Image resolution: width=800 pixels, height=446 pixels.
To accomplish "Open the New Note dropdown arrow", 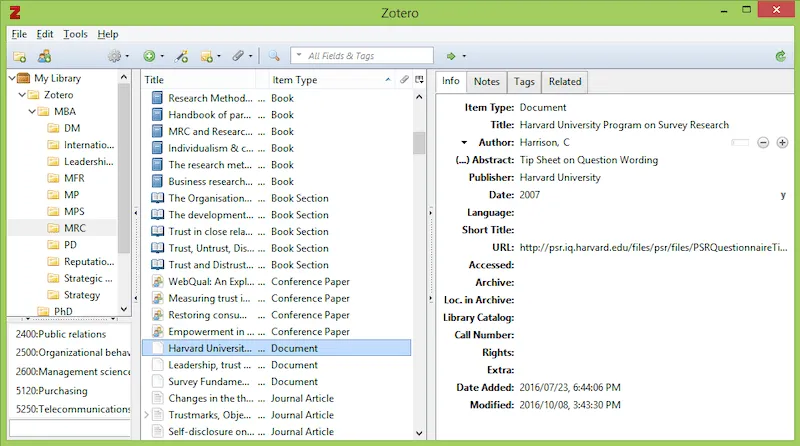I will tap(219, 56).
